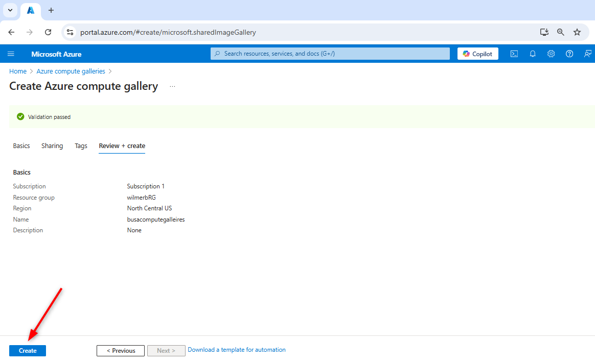Switch to the Basics tab

coord(21,146)
